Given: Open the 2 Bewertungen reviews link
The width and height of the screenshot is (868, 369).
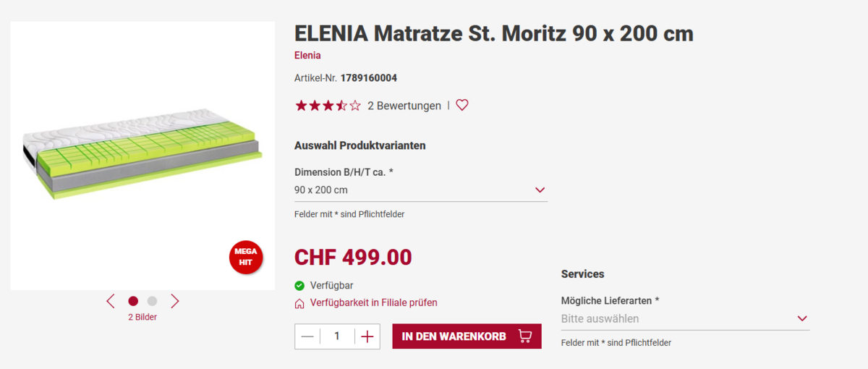Looking at the screenshot, I should pos(404,106).
